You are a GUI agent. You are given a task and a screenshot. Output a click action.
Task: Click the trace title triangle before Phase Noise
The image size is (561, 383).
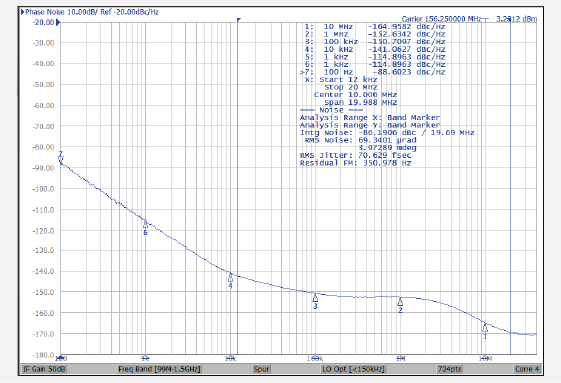coord(23,12)
